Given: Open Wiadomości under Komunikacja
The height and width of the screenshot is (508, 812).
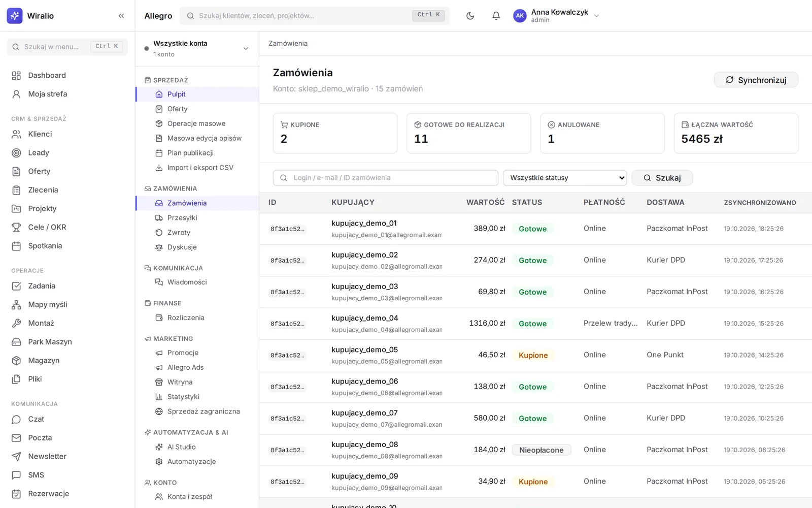Looking at the screenshot, I should click(x=197, y=282).
